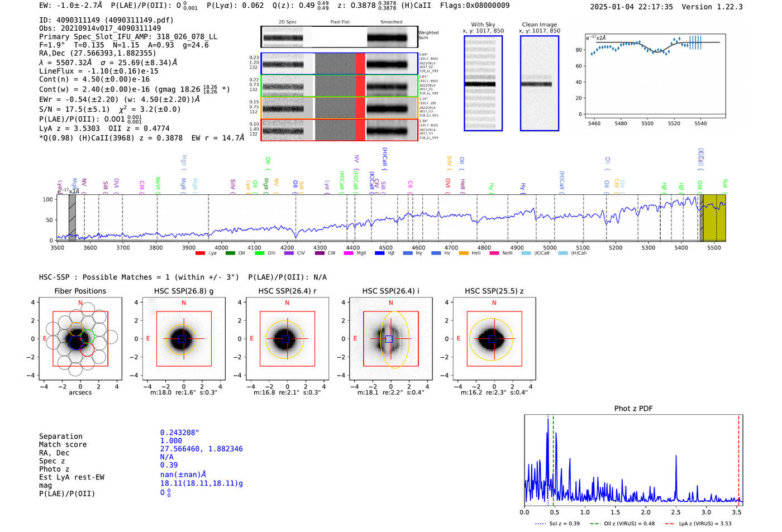Click the 'arcsecs' axis label
This screenshot has height=532, width=782.
80,392
